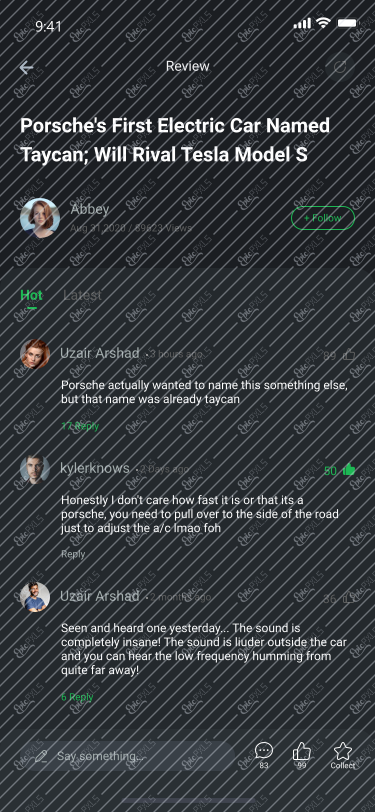Focus the Say something input field
Viewport: 375px width, 812px height.
coord(127,756)
